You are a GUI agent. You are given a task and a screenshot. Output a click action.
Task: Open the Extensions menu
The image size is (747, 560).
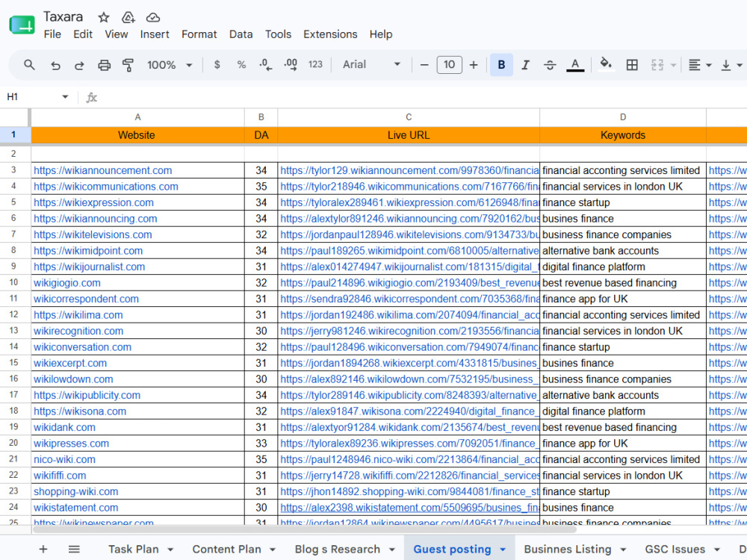330,34
